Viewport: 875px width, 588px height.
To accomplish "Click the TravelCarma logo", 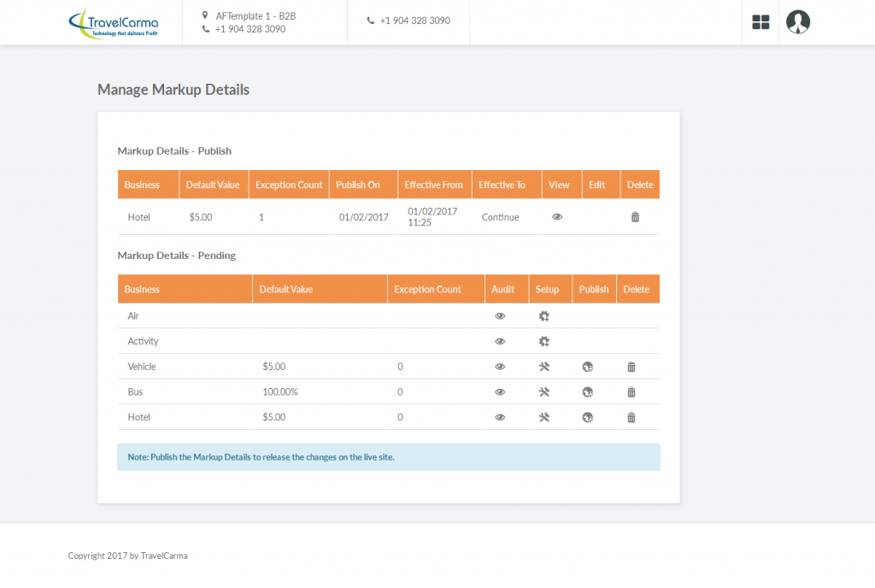I will 115,23.
